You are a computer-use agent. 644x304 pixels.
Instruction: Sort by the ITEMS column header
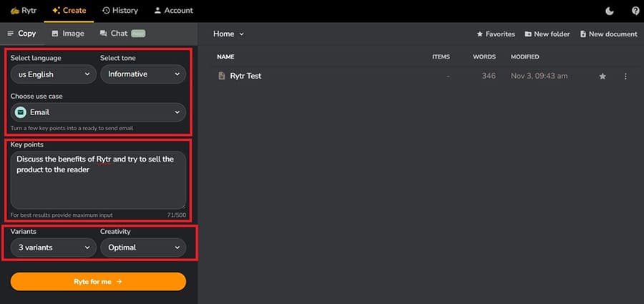coord(441,57)
